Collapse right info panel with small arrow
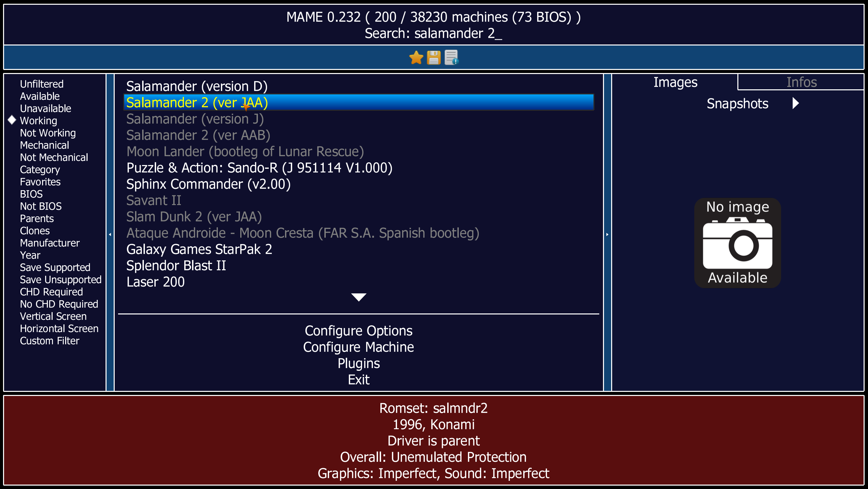This screenshot has width=868, height=489. 607,234
